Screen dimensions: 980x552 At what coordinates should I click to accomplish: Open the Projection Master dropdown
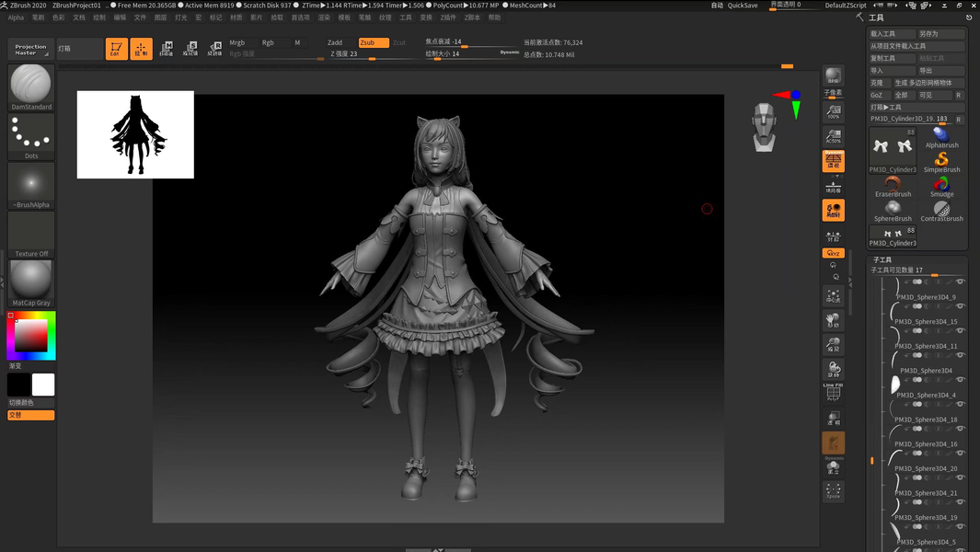coord(30,50)
